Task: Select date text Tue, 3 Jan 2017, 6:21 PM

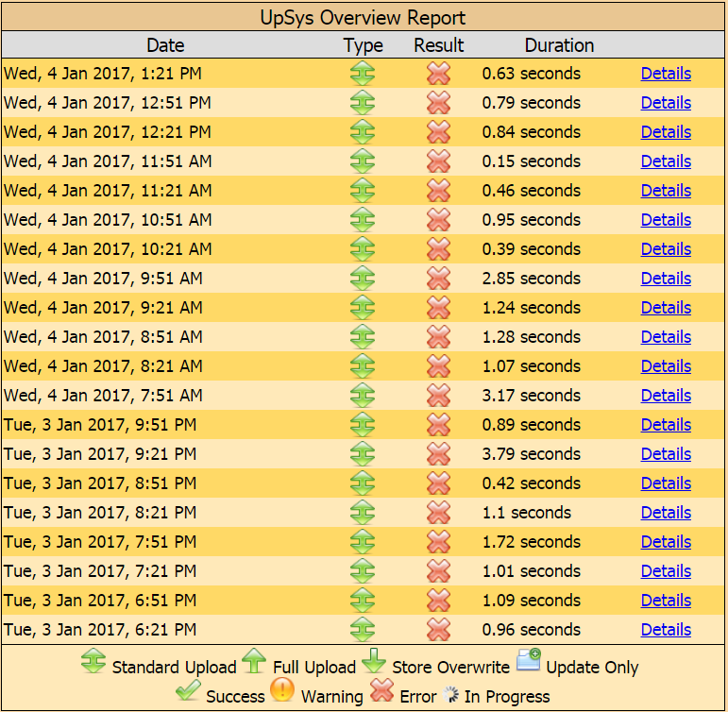Action: pos(100,629)
